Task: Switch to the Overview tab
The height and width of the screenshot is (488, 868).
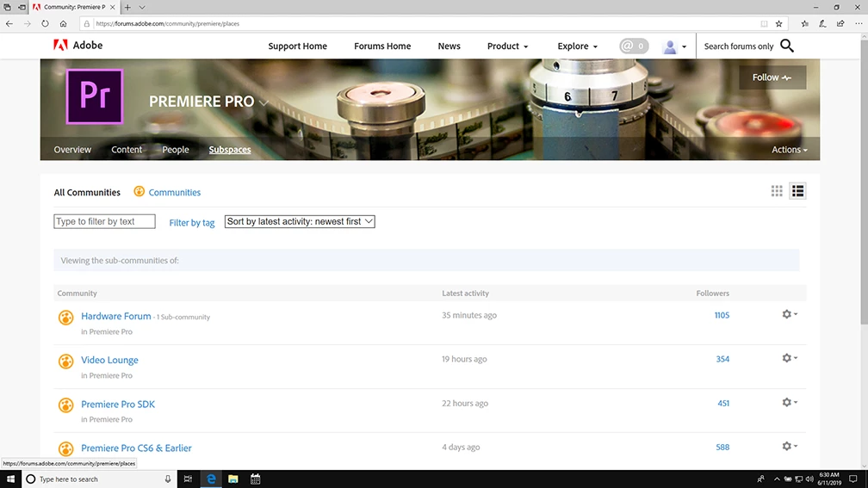Action: click(72, 150)
